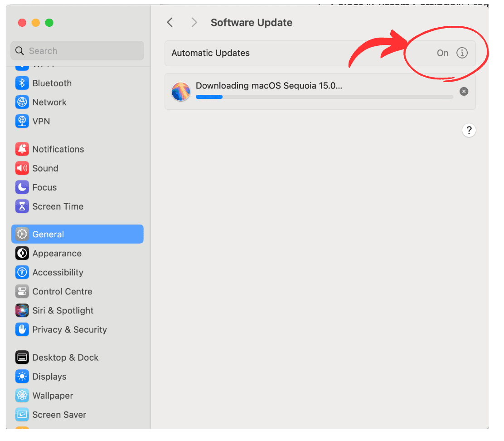Select Control Centre in sidebar
The image size is (504, 441).
pos(62,292)
